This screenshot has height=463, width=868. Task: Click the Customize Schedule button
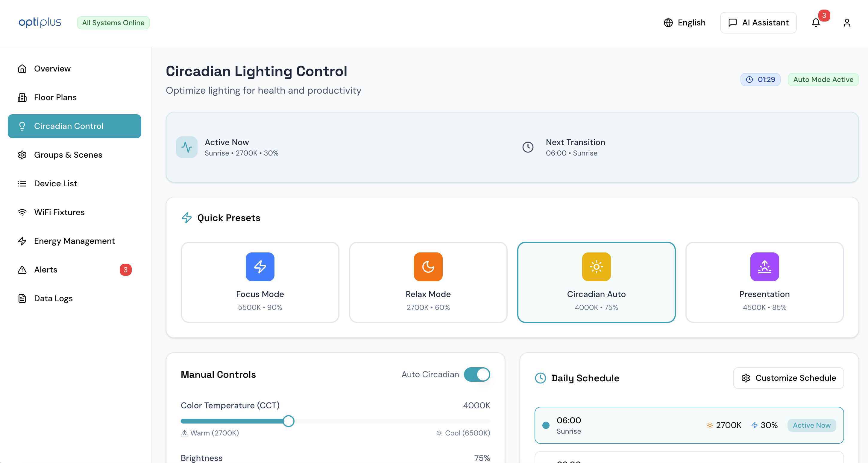[788, 378]
